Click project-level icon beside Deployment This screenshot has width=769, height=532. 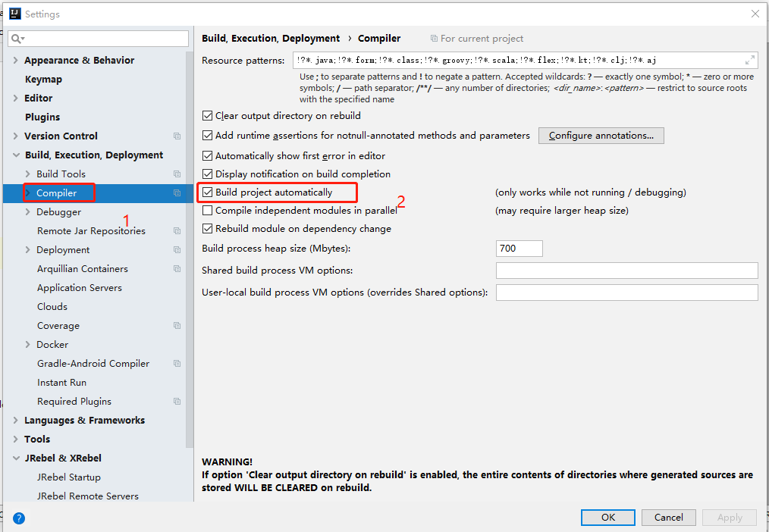point(177,250)
